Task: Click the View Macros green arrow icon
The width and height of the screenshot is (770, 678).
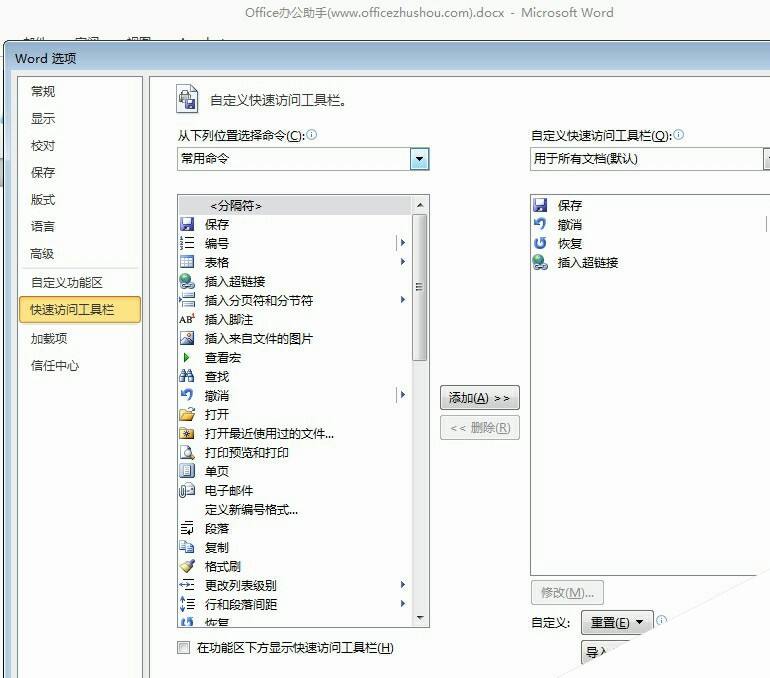Action: (187, 357)
